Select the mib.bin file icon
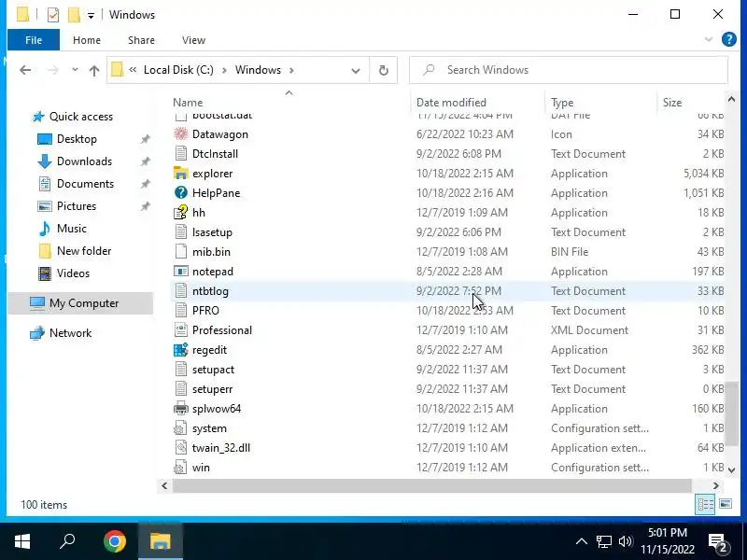Screen dimensions: 747x560 point(180,251)
